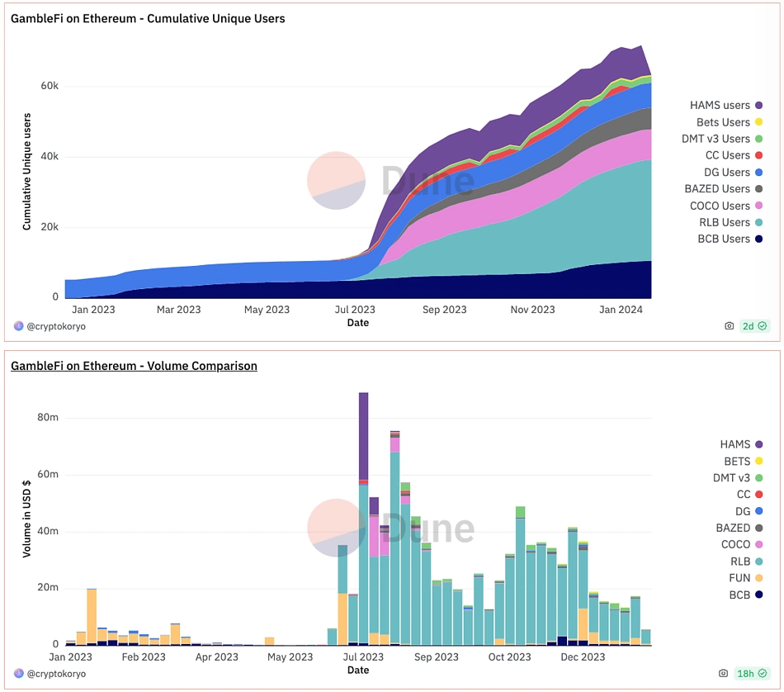784x692 pixels.
Task: Click the 2d refresh status badge
Action: coord(754,326)
